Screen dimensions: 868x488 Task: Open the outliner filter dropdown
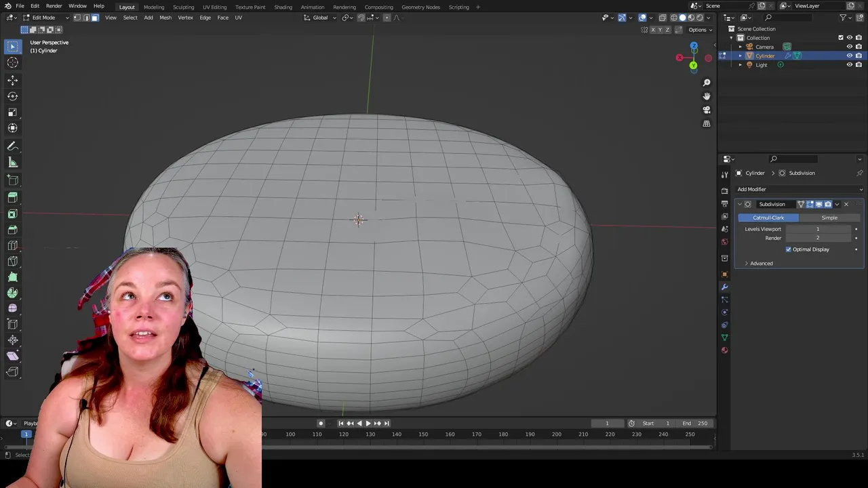point(846,18)
